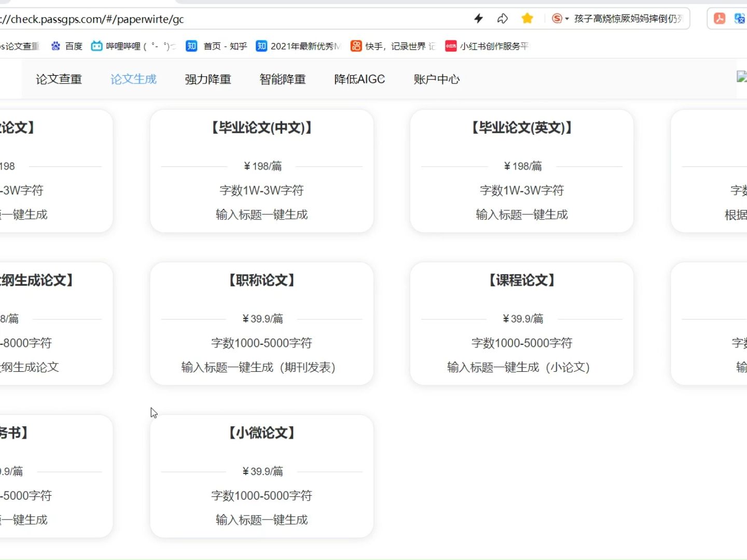The image size is (747, 560).
Task: Click the URL address bar field
Action: [233, 19]
